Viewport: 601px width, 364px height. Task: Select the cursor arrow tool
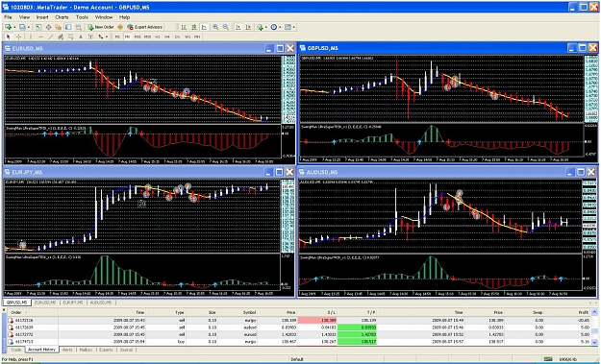point(8,36)
